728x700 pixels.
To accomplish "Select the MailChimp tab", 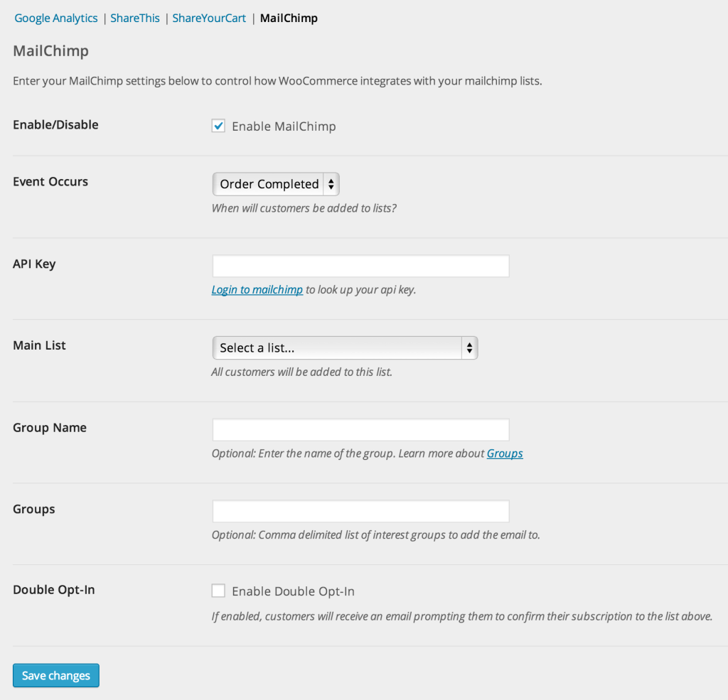I will (x=289, y=18).
